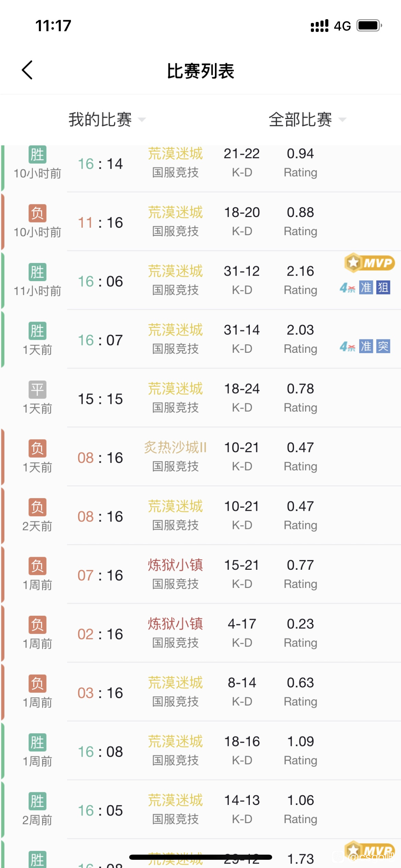Click the gray 平 draw result icon
Image resolution: width=401 pixels, height=868 pixels.
point(37,390)
